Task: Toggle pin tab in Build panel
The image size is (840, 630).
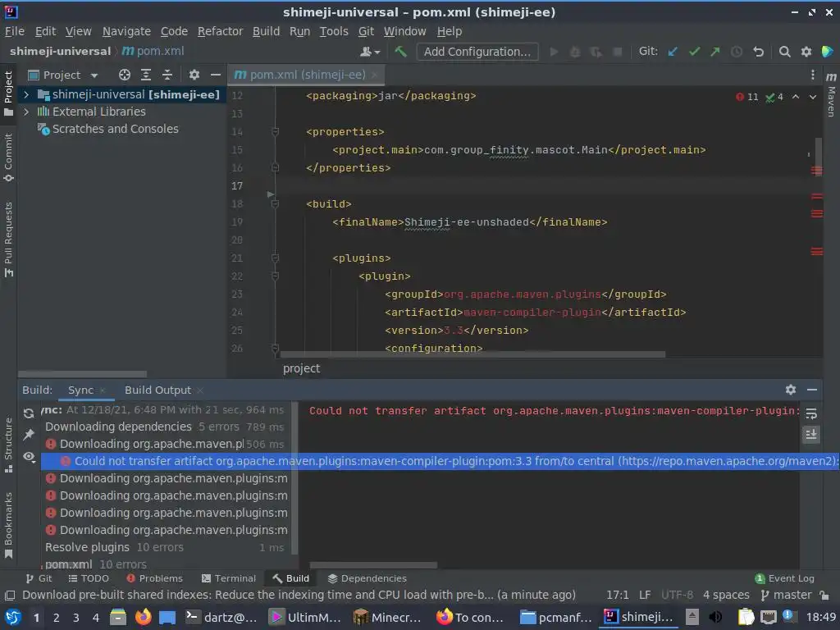Action: tap(29, 435)
